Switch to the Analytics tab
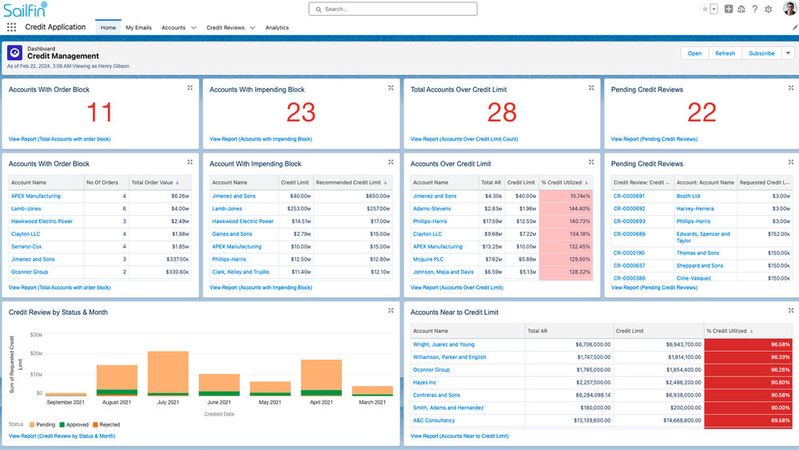This screenshot has width=799, height=450. pyautogui.click(x=277, y=28)
